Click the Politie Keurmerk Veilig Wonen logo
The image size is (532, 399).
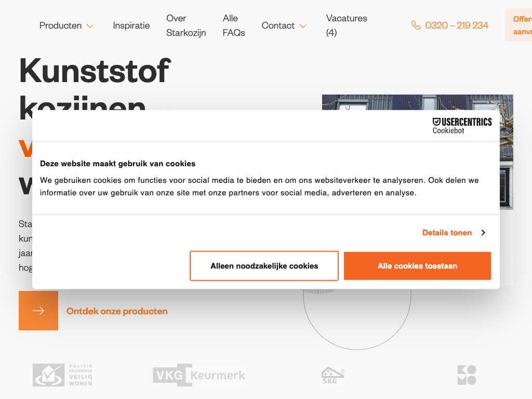pyautogui.click(x=63, y=375)
